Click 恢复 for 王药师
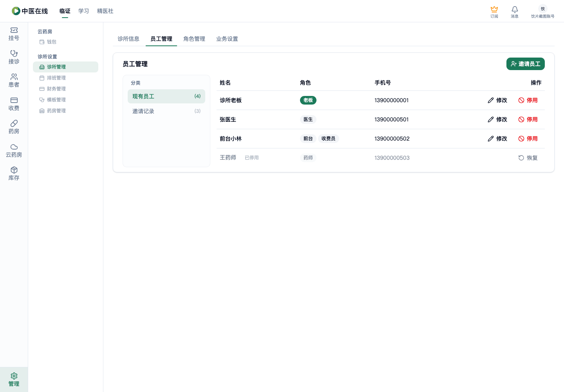The height and width of the screenshot is (392, 564). click(528, 158)
